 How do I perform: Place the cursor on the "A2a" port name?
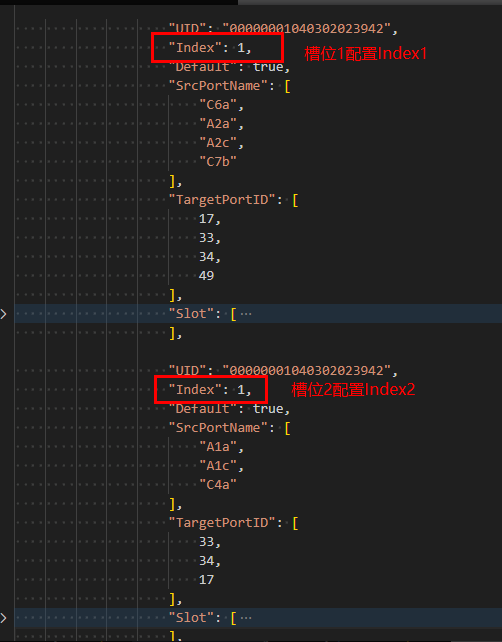[218, 124]
